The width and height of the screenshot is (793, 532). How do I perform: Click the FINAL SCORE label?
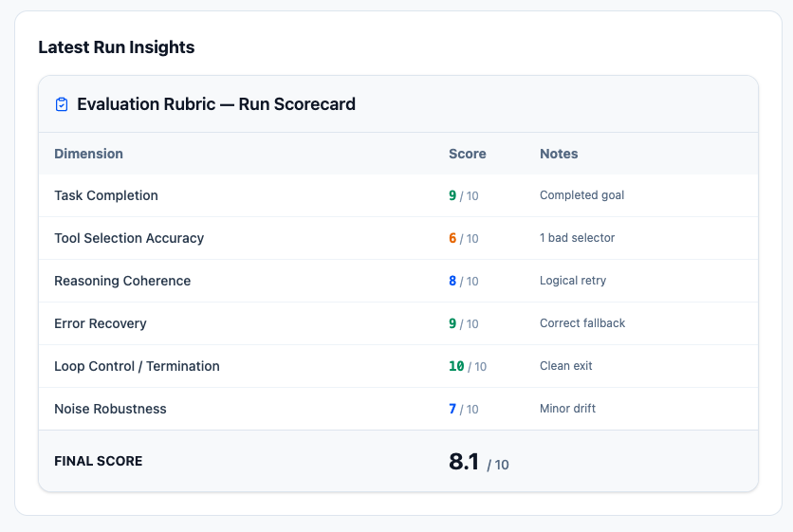click(98, 462)
